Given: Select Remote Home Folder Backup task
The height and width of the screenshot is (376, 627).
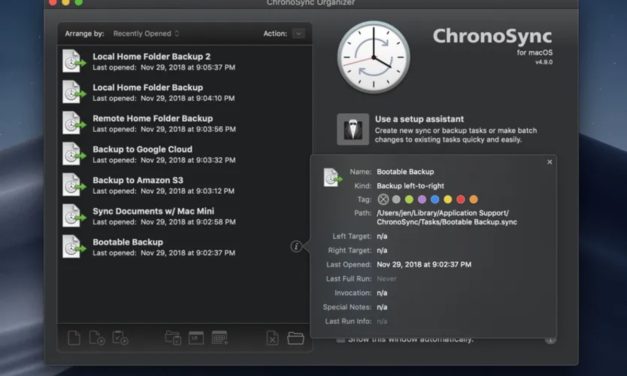Looking at the screenshot, I should click(184, 123).
